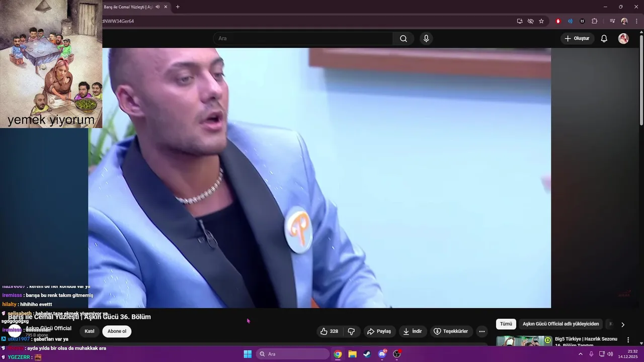Open File Explorer from taskbar

point(352,354)
